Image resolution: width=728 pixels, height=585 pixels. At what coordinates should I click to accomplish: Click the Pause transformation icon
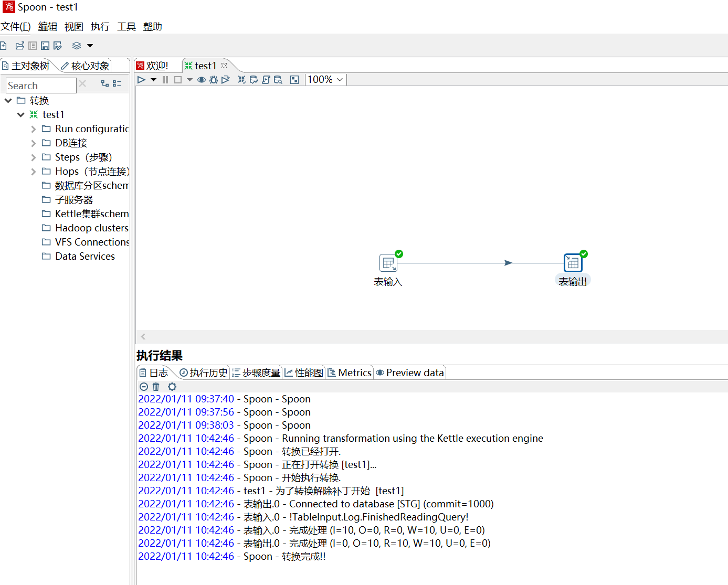[165, 79]
